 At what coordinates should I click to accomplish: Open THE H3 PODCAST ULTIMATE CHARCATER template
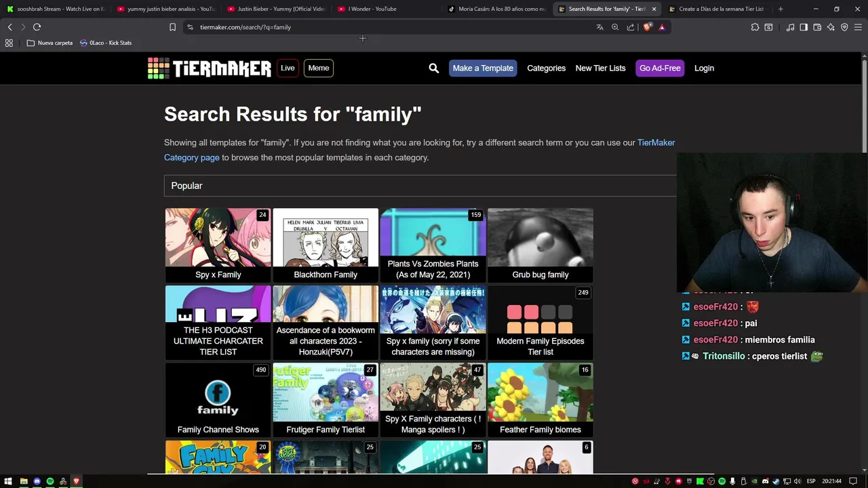[x=218, y=323]
